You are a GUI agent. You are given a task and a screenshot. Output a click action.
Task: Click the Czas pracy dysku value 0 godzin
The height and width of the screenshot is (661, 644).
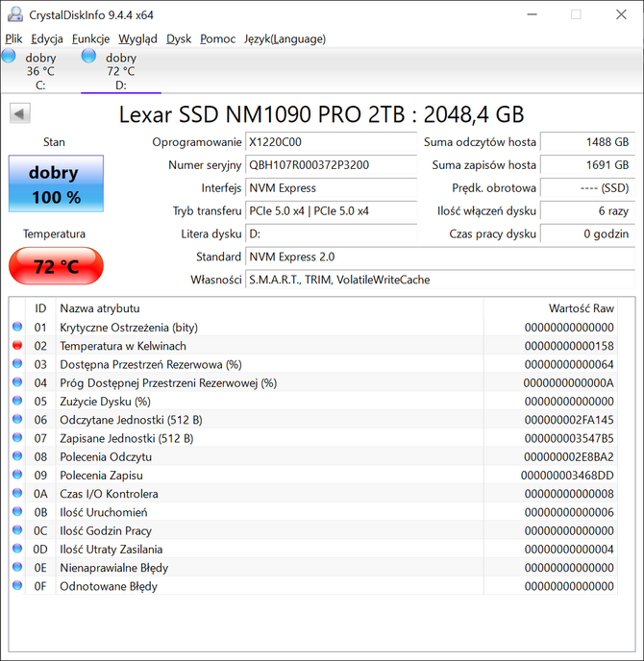[587, 234]
